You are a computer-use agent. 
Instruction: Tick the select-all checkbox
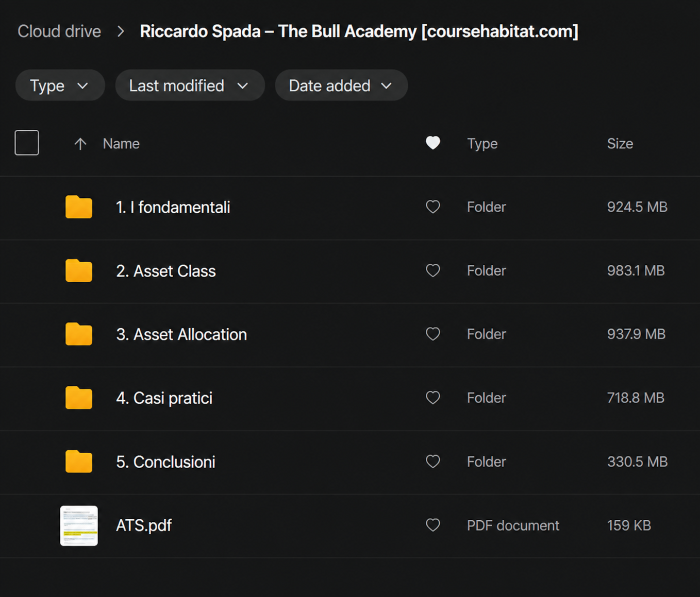point(27,143)
